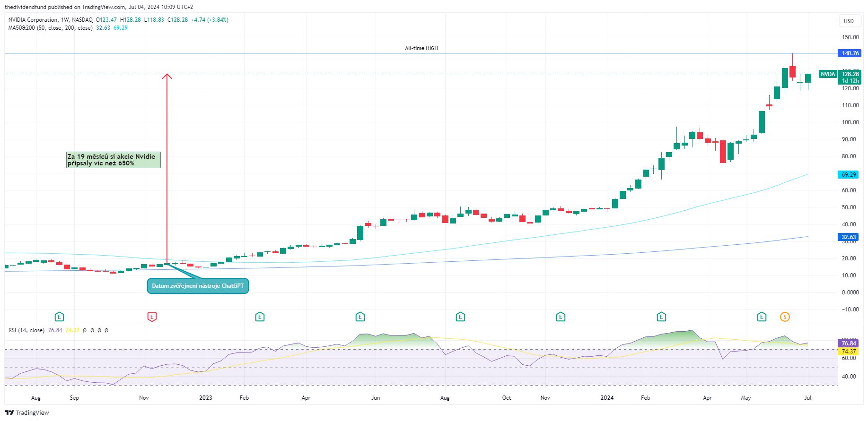Click the May label on time axis
The height and width of the screenshot is (421, 868).
pyautogui.click(x=746, y=398)
